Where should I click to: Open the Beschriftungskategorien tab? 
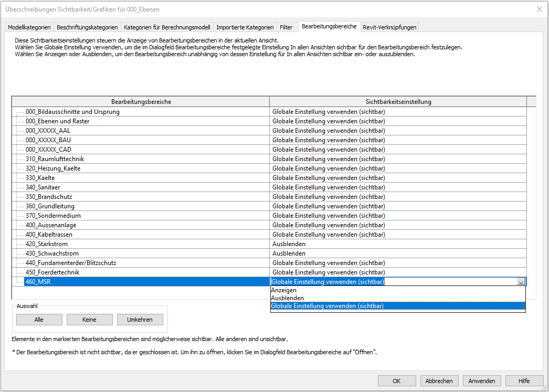point(87,27)
